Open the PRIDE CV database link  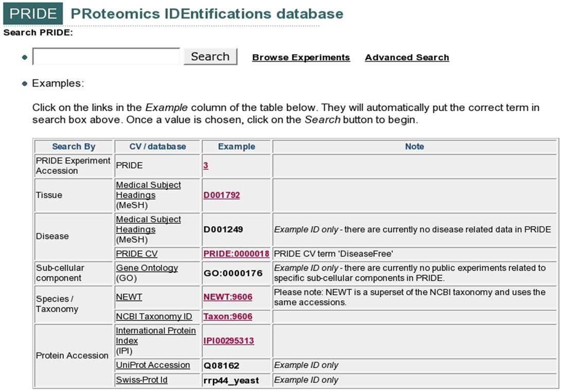(136, 254)
